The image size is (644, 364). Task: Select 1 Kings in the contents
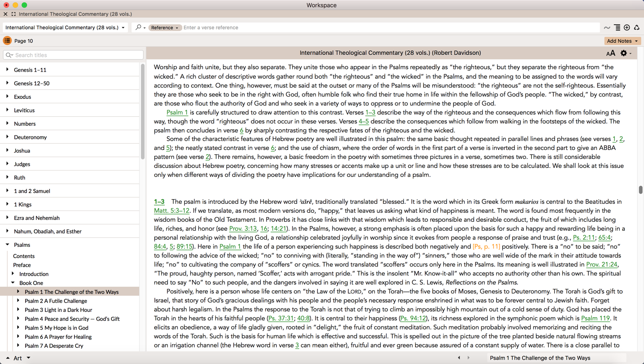pos(22,205)
